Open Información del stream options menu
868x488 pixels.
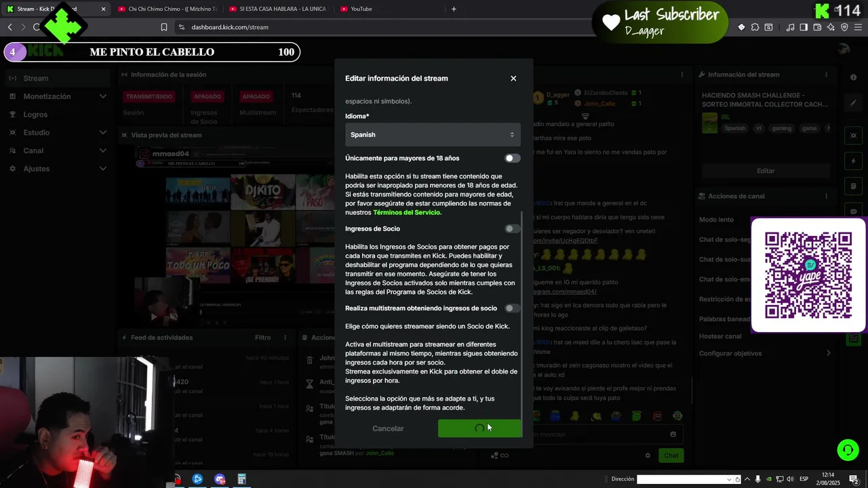tap(826, 75)
